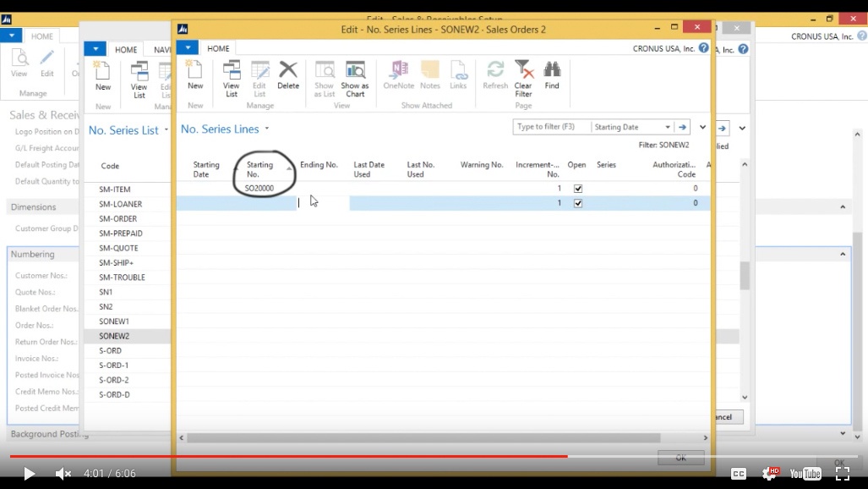This screenshot has width=868, height=489.
Task: Click the YouTube settings gear icon
Action: point(769,474)
